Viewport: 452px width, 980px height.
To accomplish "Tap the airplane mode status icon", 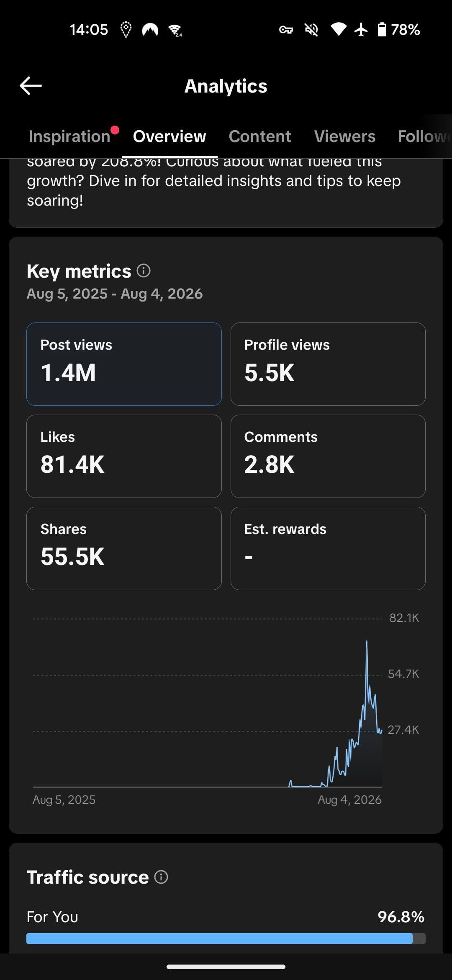I will tap(361, 30).
